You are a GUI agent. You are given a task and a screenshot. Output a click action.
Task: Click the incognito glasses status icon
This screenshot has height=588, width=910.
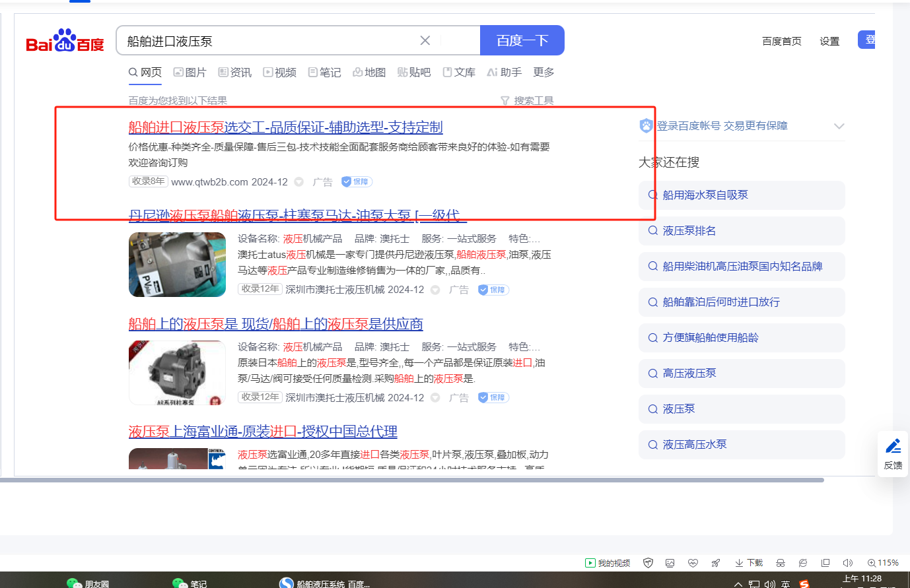pyautogui.click(x=781, y=563)
